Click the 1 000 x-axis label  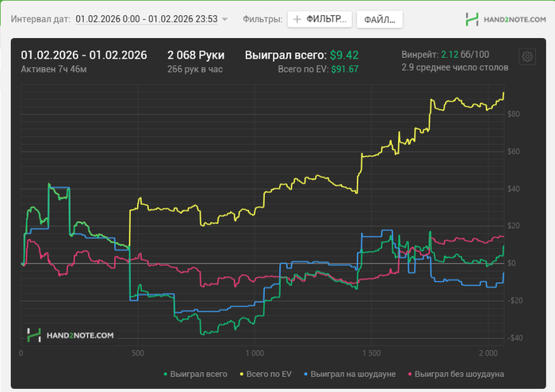(x=255, y=353)
